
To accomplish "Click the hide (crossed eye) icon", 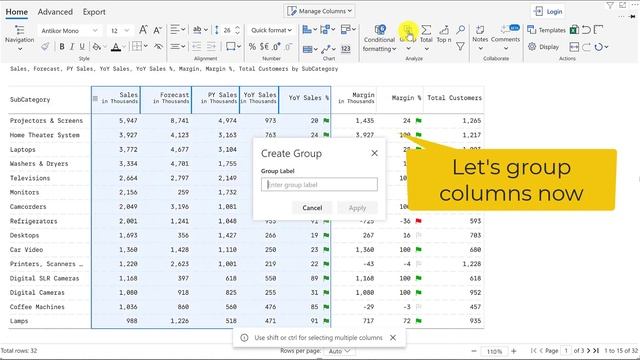I will click(x=158, y=47).
